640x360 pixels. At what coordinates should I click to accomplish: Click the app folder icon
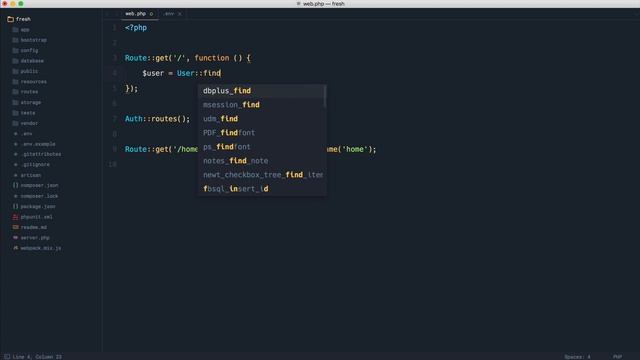16,30
